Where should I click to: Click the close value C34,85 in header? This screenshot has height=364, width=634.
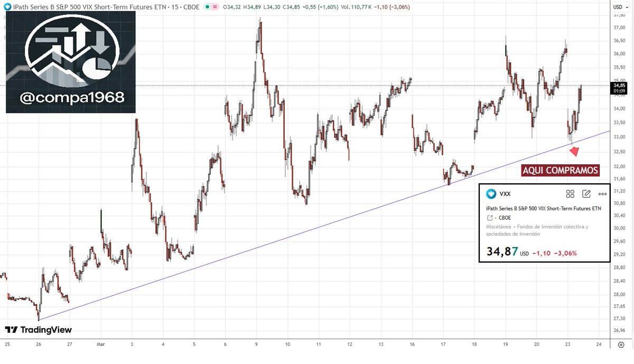(x=291, y=7)
